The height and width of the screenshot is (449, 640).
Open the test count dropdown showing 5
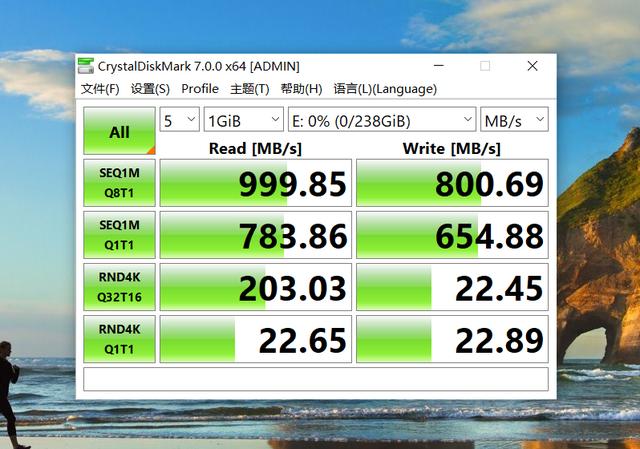pos(180,120)
